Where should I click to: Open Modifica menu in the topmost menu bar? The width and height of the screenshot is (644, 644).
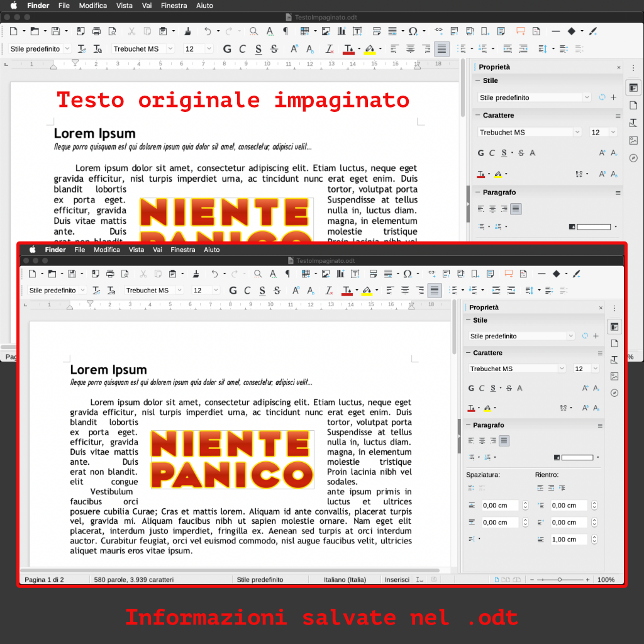point(92,6)
